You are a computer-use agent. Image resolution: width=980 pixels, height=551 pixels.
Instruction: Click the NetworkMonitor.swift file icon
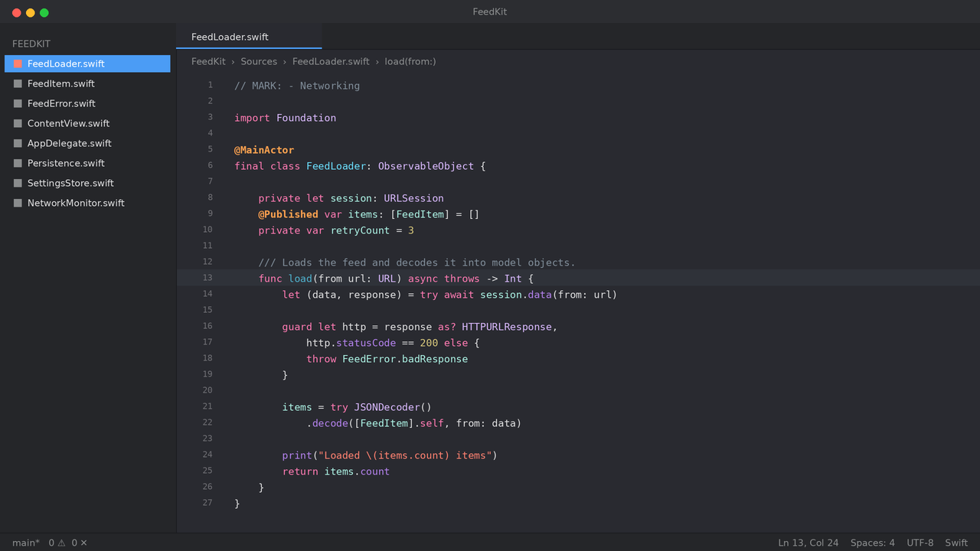(18, 203)
